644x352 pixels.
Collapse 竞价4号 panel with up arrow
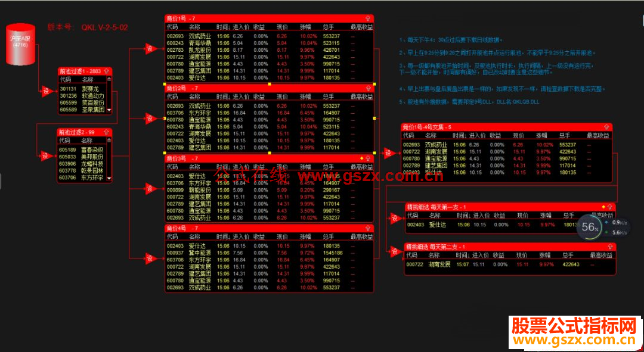pos(368,228)
